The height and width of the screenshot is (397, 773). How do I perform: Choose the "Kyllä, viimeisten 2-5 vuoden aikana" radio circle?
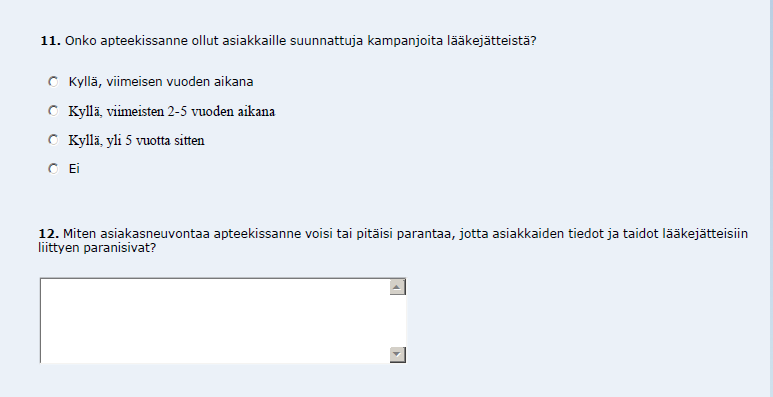53,111
